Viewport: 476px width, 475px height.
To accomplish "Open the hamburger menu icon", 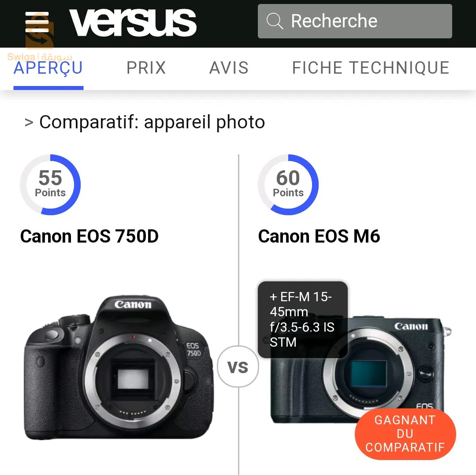I will coord(37,22).
